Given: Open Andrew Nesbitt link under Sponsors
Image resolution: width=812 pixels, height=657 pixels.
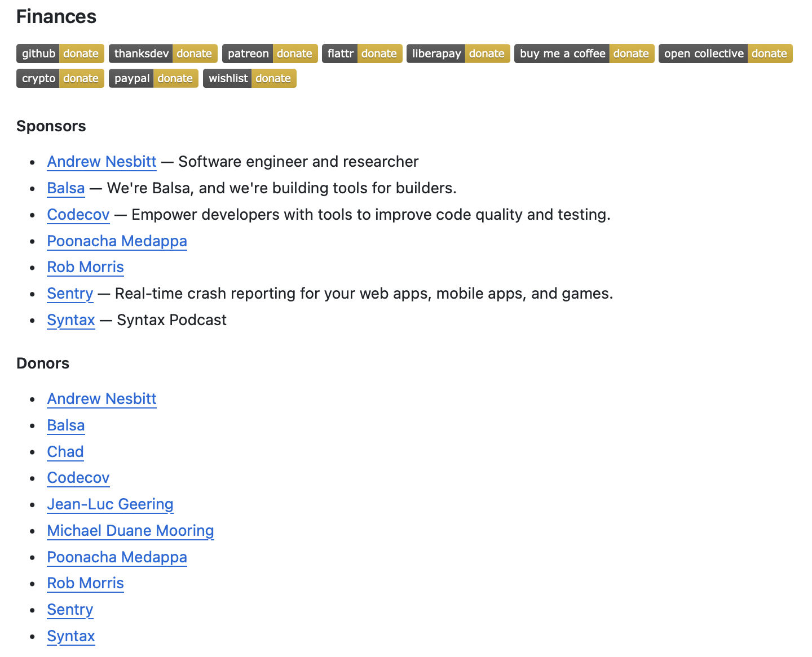Looking at the screenshot, I should pyautogui.click(x=101, y=162).
